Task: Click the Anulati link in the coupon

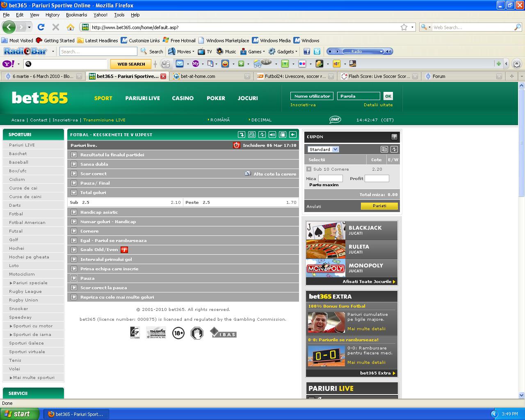Action: pyautogui.click(x=314, y=206)
